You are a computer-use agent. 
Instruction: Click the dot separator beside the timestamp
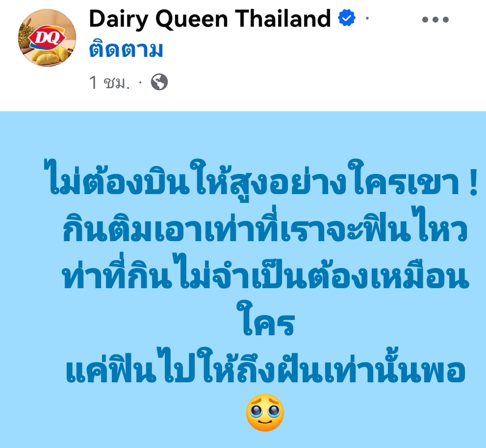point(140,82)
